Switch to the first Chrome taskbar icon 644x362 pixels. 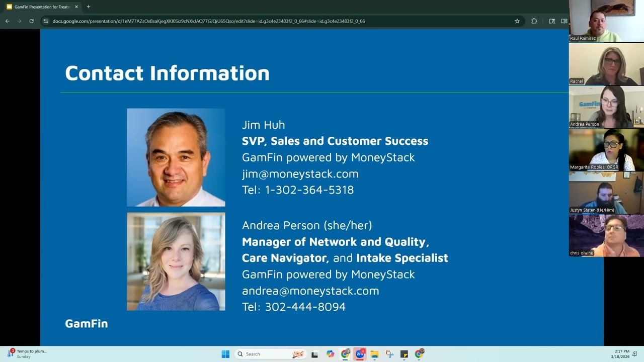click(345, 354)
